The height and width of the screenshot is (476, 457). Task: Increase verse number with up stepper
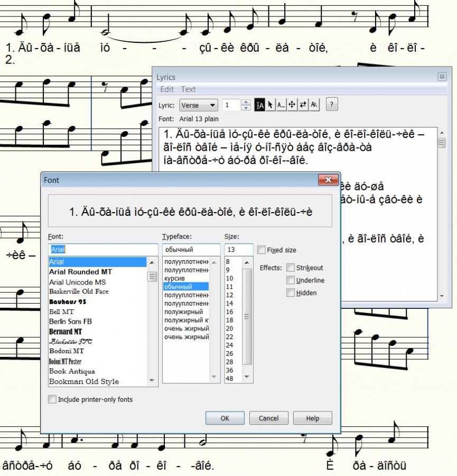[246, 103]
